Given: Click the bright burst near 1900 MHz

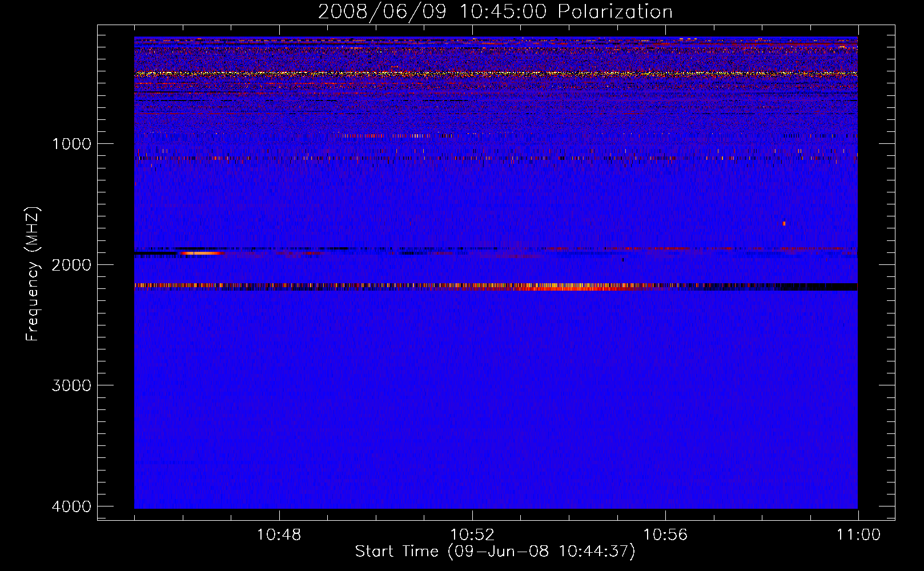Looking at the screenshot, I should click(x=201, y=253).
